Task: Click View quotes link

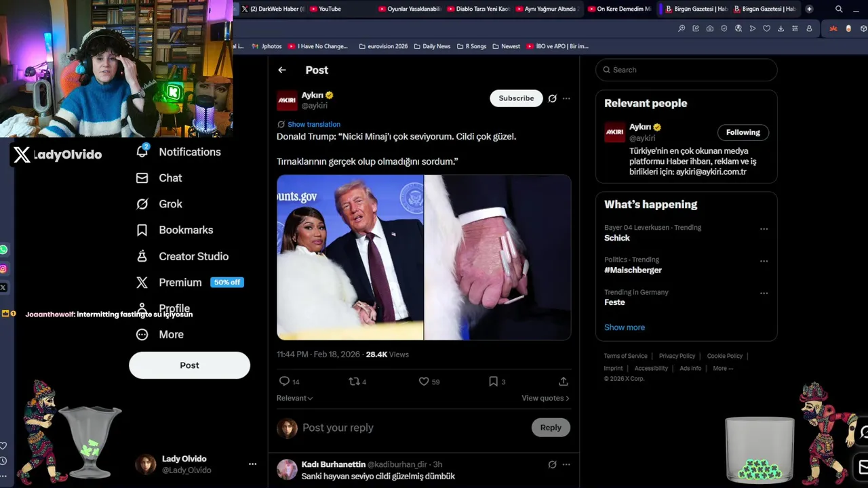Action: 545,399
